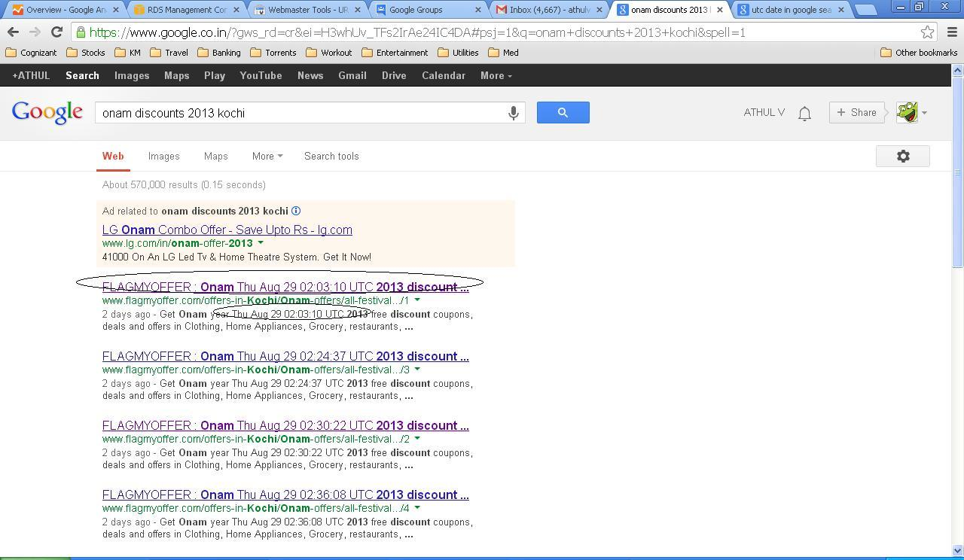
Task: Open the Travel bookmarks folder
Action: click(x=169, y=53)
